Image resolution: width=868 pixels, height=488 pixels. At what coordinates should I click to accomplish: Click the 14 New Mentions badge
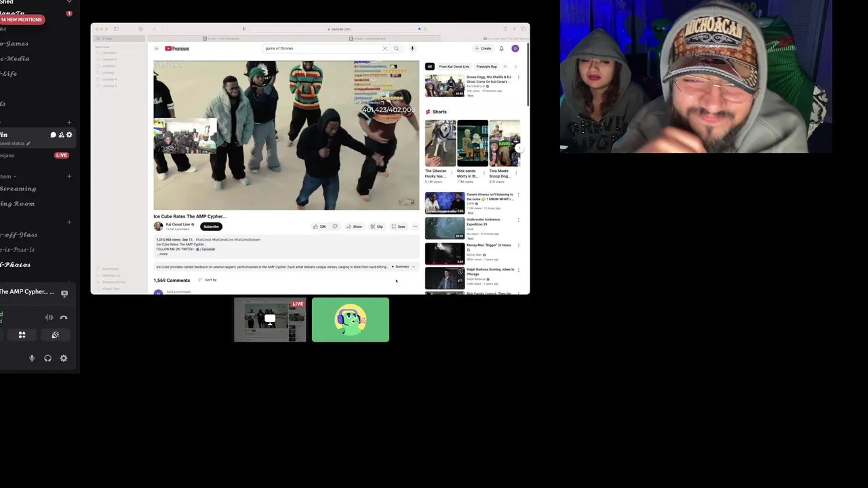(x=21, y=20)
